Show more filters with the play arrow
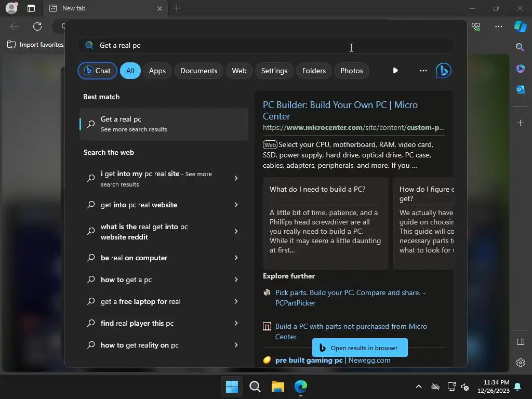 395,71
